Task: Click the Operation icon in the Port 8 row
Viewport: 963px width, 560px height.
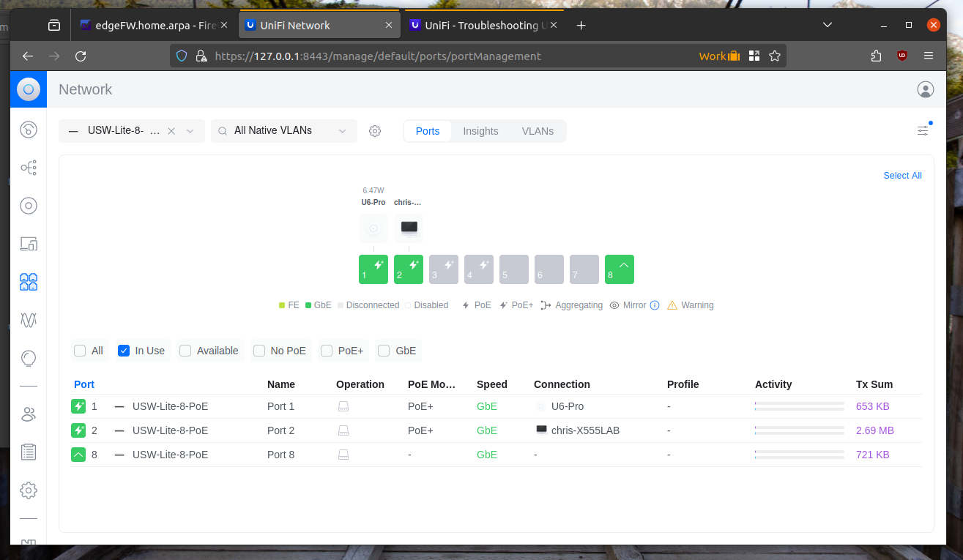Action: (x=343, y=455)
